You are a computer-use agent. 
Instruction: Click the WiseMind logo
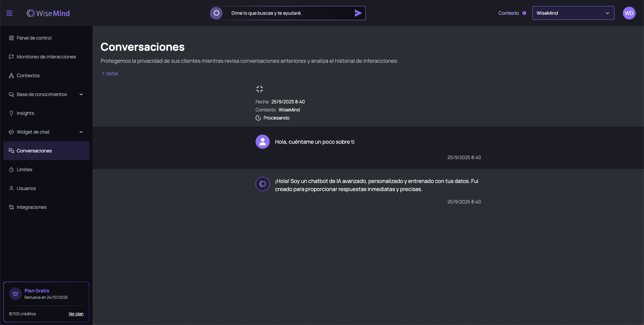[48, 13]
